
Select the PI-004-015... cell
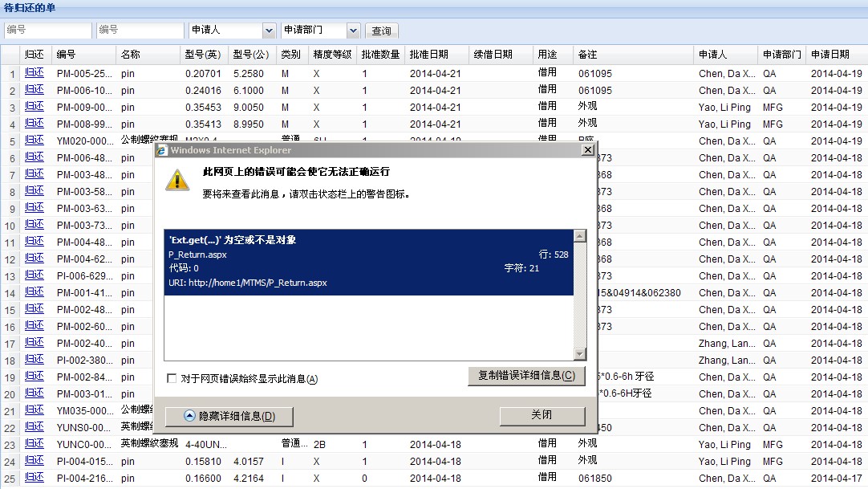[84, 462]
